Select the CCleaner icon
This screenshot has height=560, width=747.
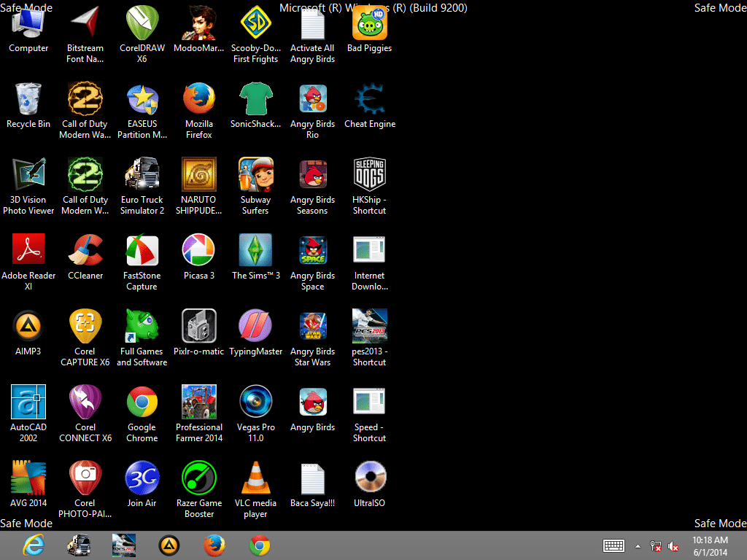[85, 250]
